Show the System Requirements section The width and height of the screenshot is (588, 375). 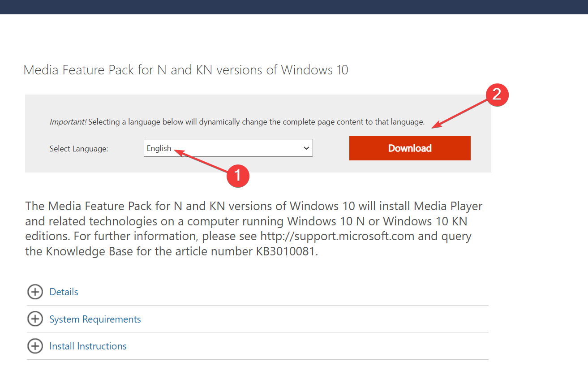click(95, 319)
